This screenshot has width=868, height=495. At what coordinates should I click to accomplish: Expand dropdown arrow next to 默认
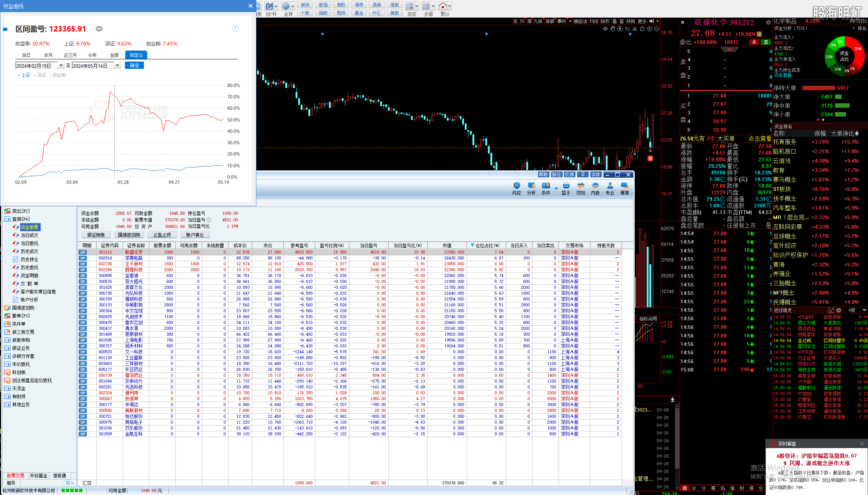click(449, 6)
